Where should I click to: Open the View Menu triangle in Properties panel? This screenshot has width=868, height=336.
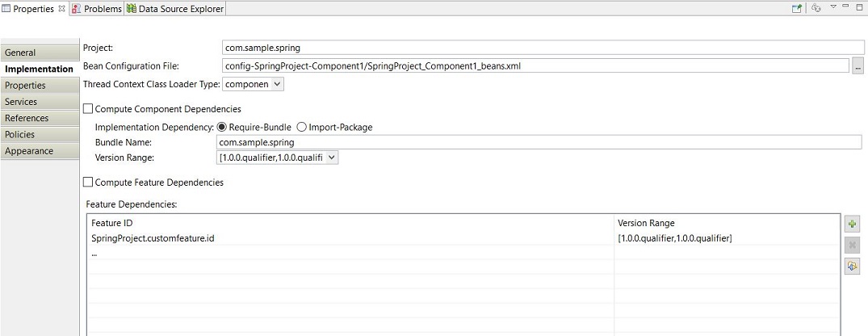click(x=832, y=7)
